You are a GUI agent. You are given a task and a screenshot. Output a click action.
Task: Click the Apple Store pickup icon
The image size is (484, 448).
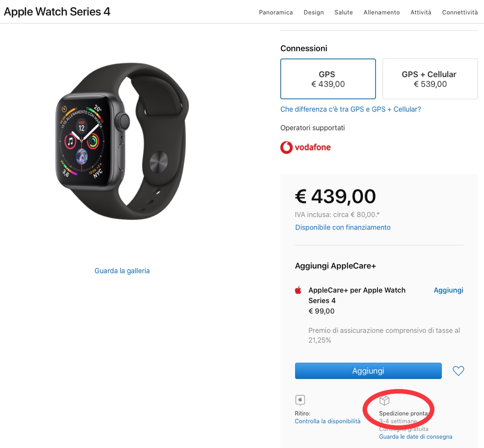[x=300, y=400]
